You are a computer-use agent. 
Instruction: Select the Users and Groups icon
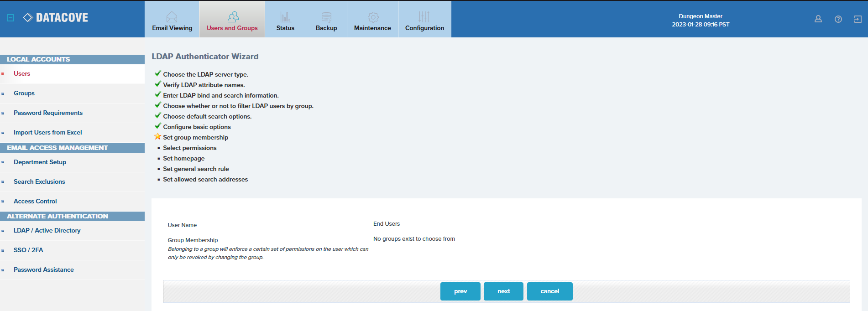click(x=233, y=17)
